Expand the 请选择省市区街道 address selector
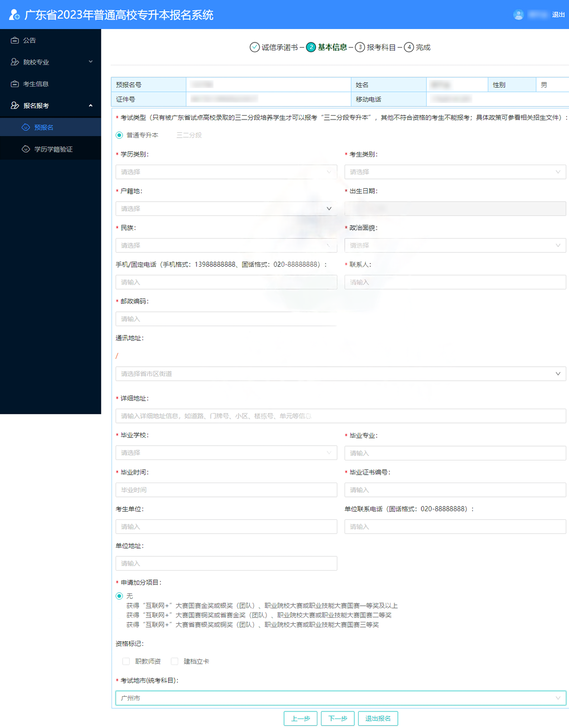This screenshot has height=728, width=569. pyautogui.click(x=340, y=374)
